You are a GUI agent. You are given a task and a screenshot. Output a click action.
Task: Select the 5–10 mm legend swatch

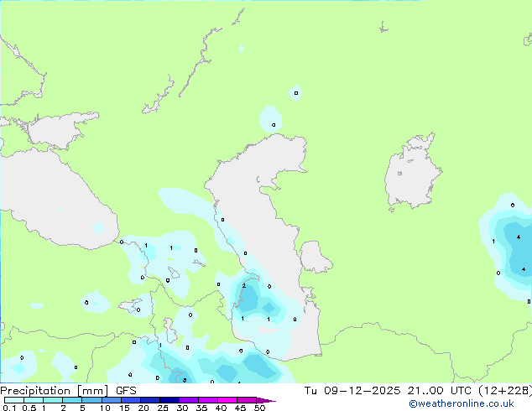[91, 400]
